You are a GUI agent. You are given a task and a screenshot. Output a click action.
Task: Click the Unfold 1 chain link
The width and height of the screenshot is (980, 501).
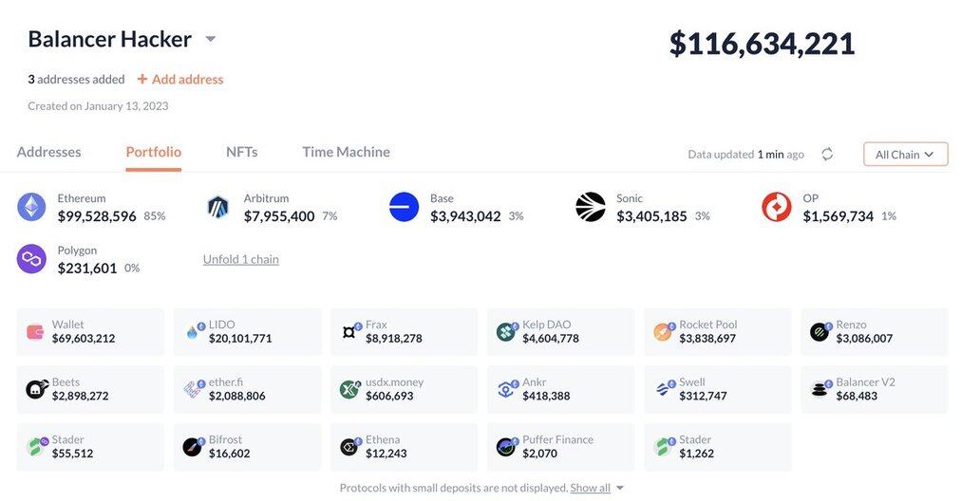tap(241, 259)
